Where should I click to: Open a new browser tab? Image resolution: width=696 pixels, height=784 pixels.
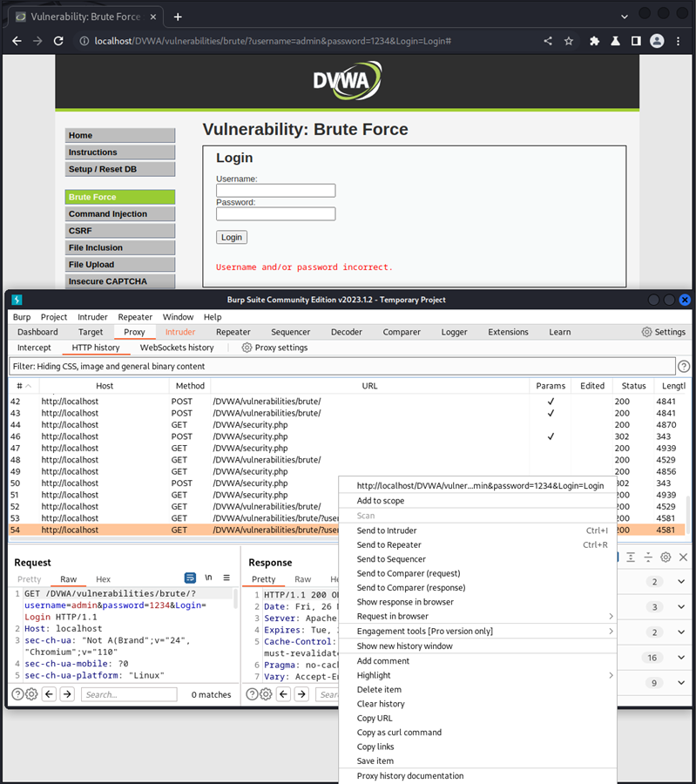[178, 17]
